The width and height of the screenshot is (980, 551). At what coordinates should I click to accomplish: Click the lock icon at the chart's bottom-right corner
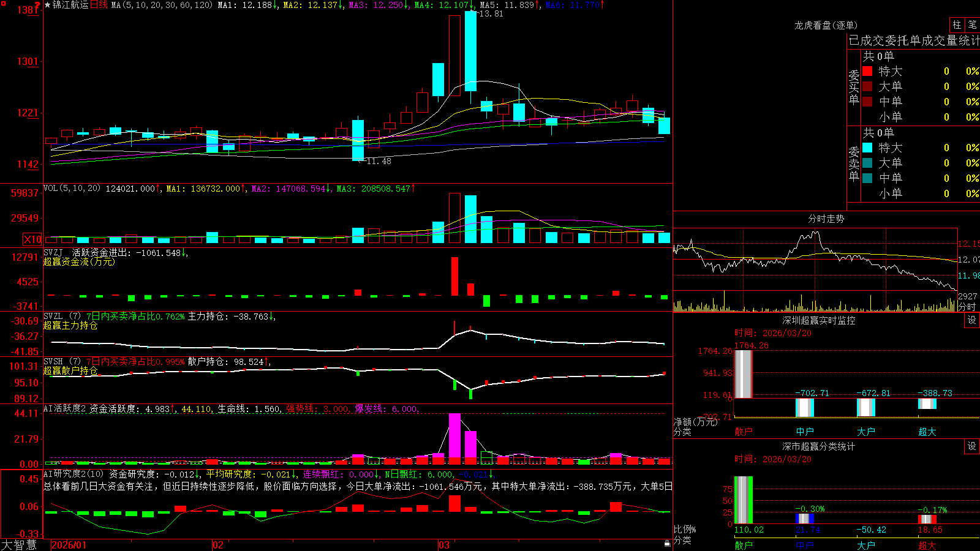[667, 544]
